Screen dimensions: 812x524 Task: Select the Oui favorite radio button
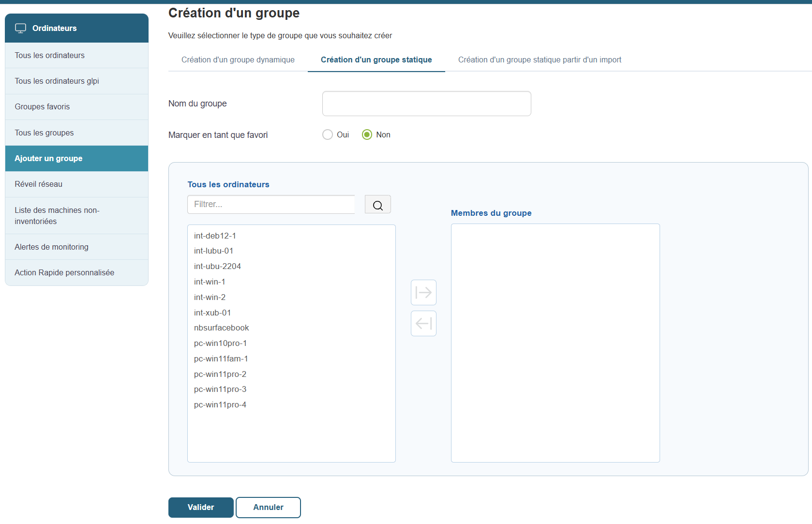click(x=328, y=135)
